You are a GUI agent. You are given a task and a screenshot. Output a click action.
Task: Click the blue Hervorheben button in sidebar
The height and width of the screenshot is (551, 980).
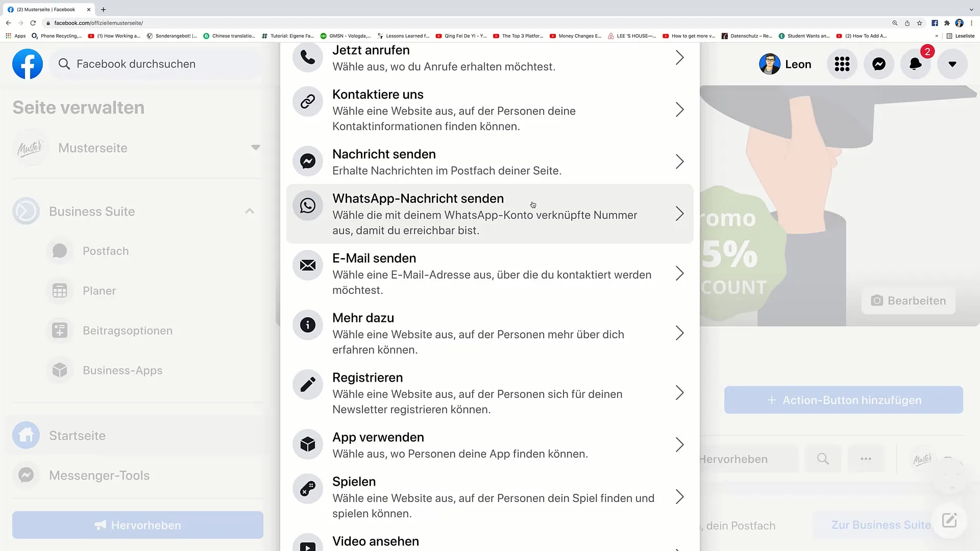[138, 525]
